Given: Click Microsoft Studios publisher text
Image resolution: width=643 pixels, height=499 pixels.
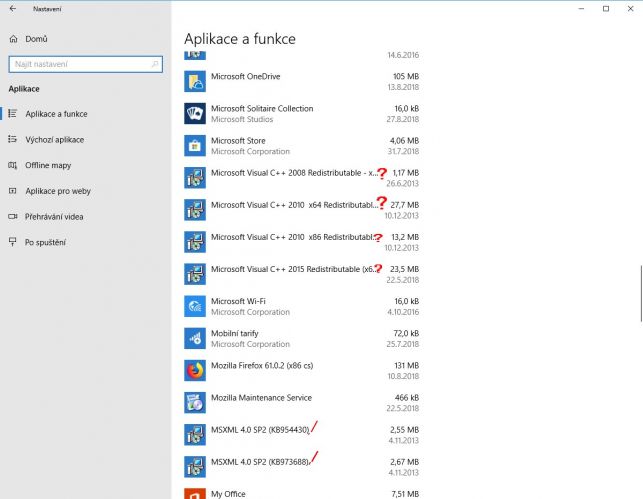Looking at the screenshot, I should (242, 119).
